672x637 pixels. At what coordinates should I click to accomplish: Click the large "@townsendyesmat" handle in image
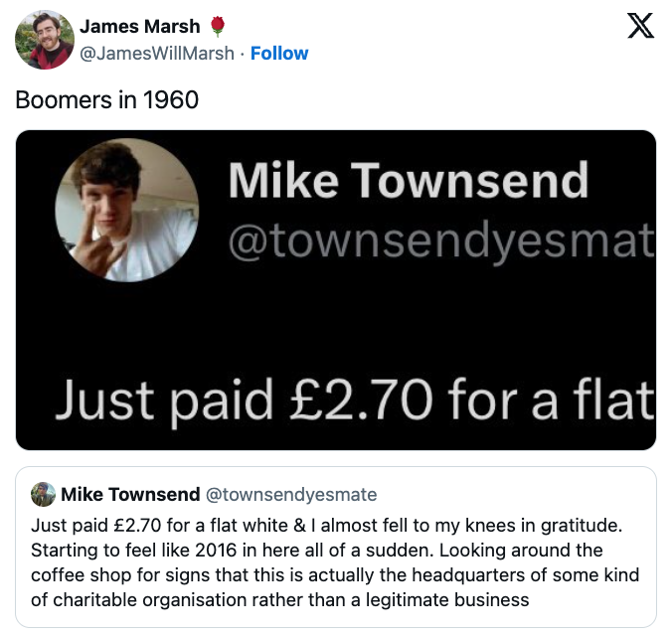click(x=441, y=241)
